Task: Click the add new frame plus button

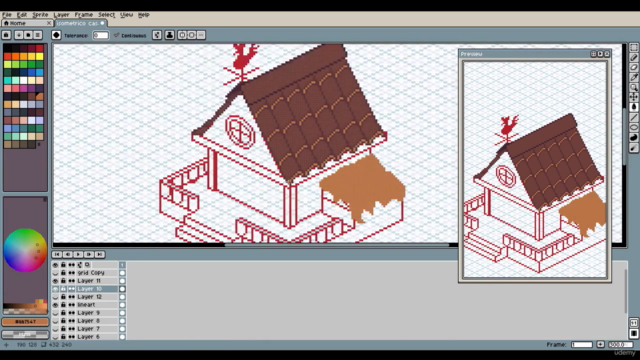Action: tap(600, 344)
